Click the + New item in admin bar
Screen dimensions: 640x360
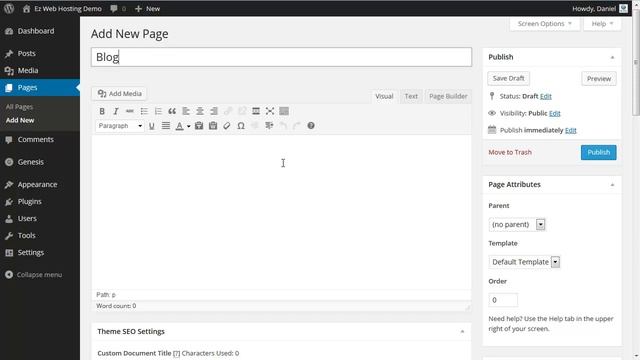pos(147,9)
